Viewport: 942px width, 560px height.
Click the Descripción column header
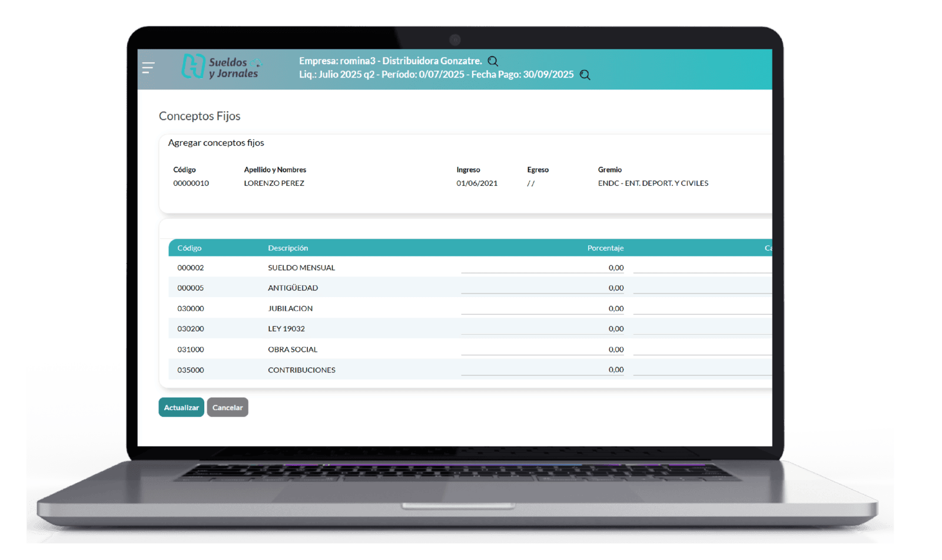coord(288,248)
